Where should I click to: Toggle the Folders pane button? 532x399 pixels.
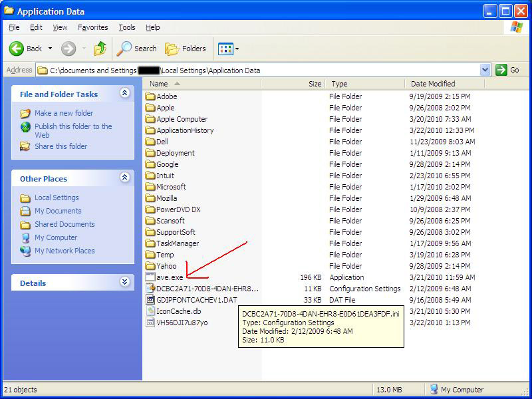click(x=186, y=49)
